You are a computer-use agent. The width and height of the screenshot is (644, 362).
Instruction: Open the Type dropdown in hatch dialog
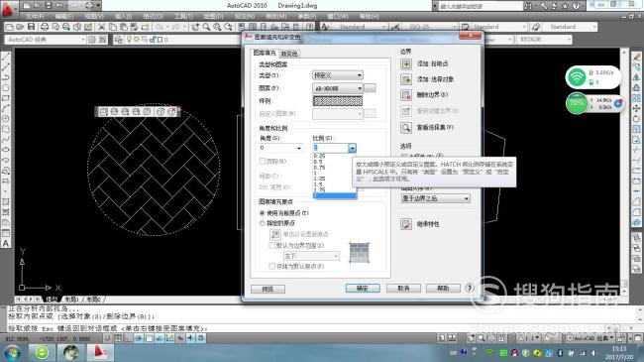(338, 75)
